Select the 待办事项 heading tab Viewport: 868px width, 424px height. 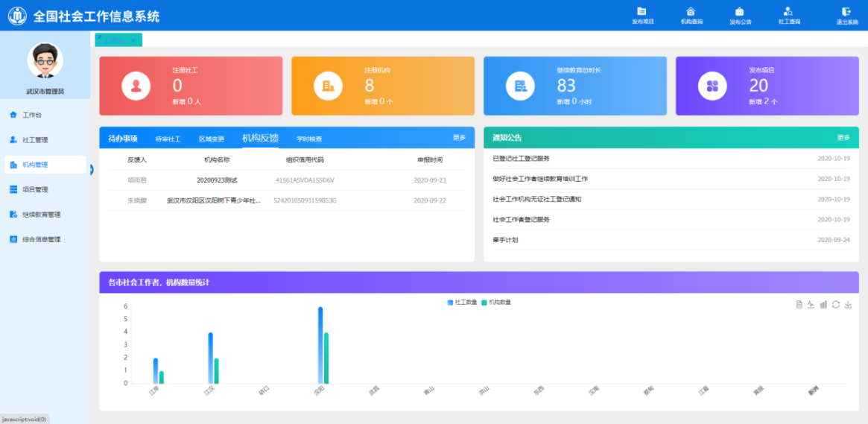coord(123,139)
